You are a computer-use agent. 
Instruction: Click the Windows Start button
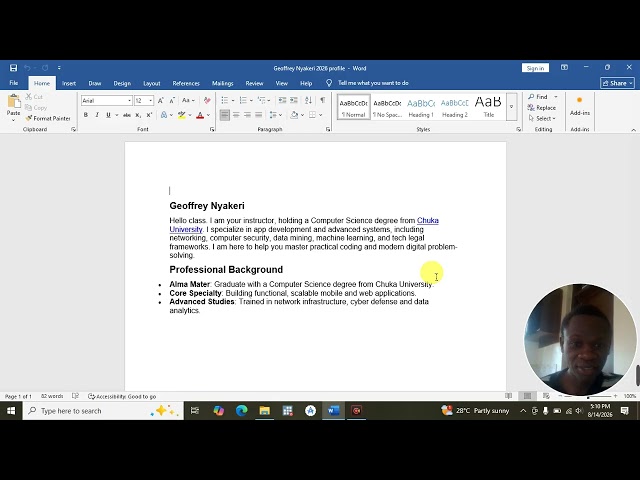tap(11, 411)
